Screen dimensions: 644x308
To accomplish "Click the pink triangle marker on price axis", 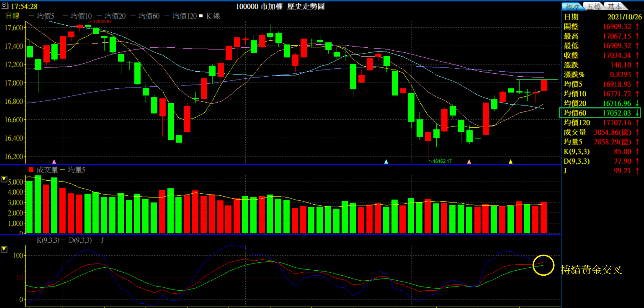I will tap(54, 162).
